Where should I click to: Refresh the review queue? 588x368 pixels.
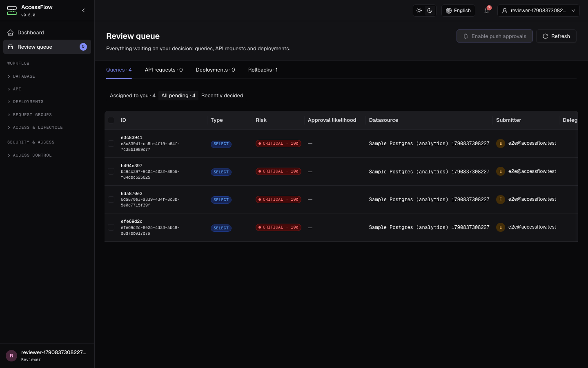(x=556, y=36)
